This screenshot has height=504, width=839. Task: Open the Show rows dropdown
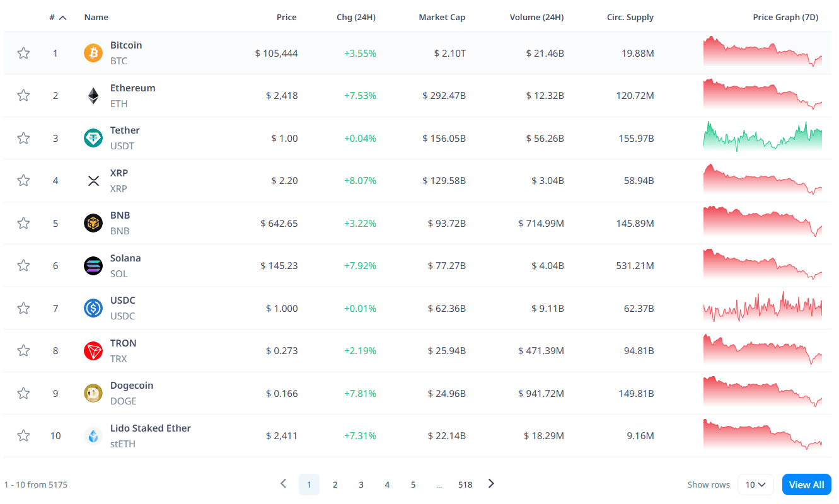click(755, 484)
